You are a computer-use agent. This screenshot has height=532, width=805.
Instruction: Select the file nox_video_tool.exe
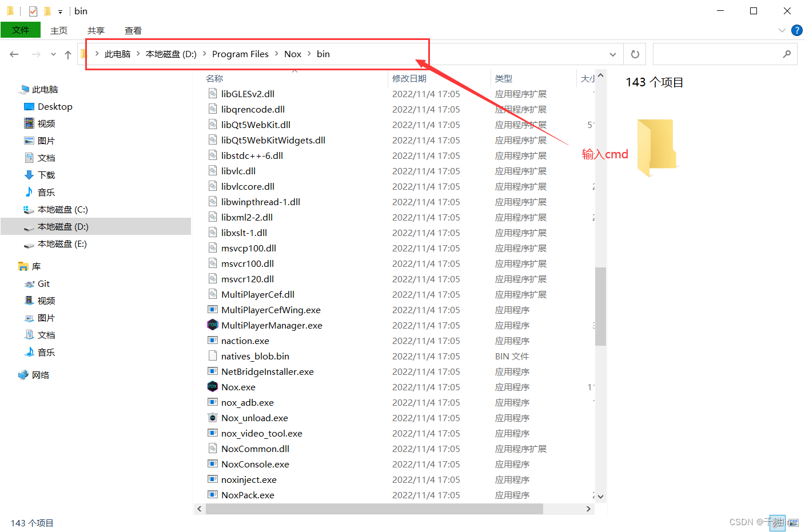coord(262,433)
